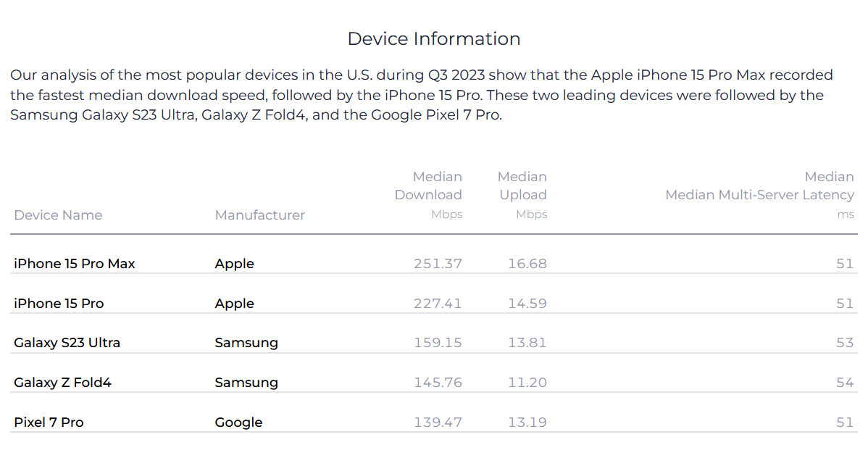Click the 251.37 download speed value

click(x=438, y=264)
